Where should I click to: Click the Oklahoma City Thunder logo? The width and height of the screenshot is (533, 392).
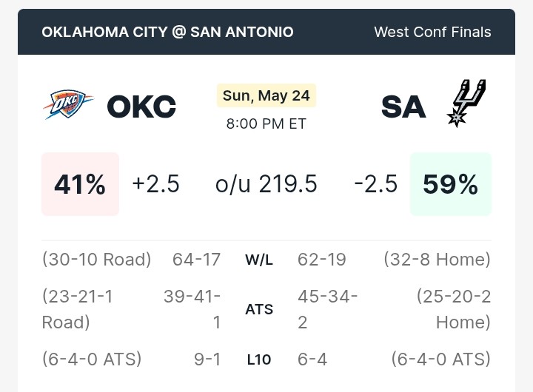click(x=68, y=104)
